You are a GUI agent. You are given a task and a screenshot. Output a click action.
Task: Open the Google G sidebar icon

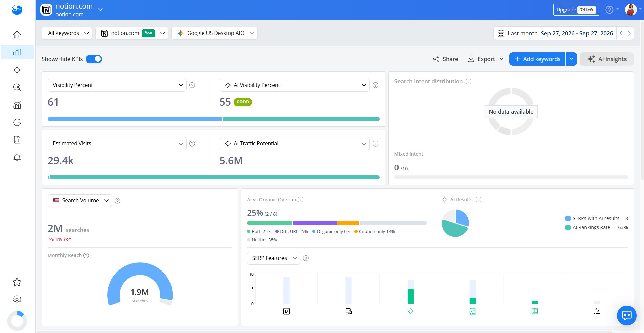pyautogui.click(x=17, y=122)
